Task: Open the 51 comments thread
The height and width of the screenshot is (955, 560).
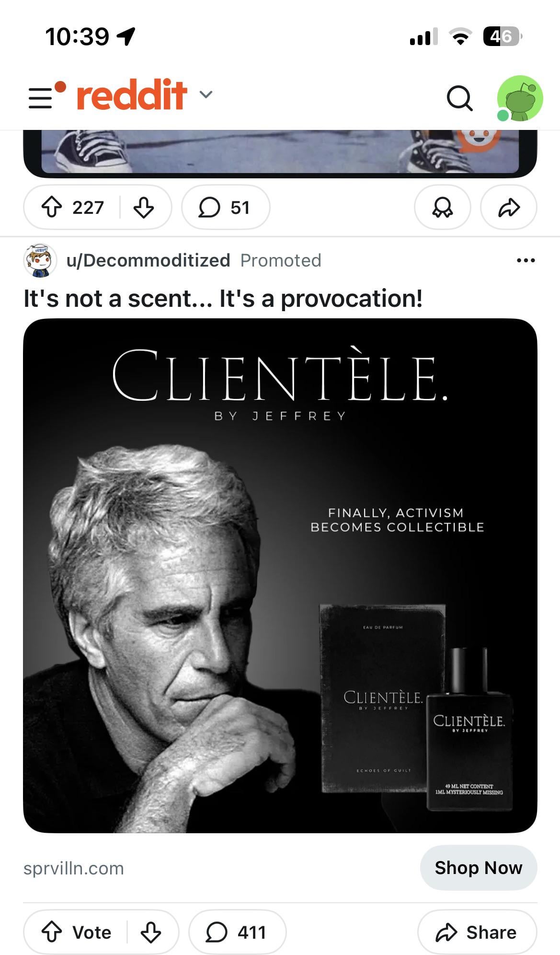Action: point(225,208)
